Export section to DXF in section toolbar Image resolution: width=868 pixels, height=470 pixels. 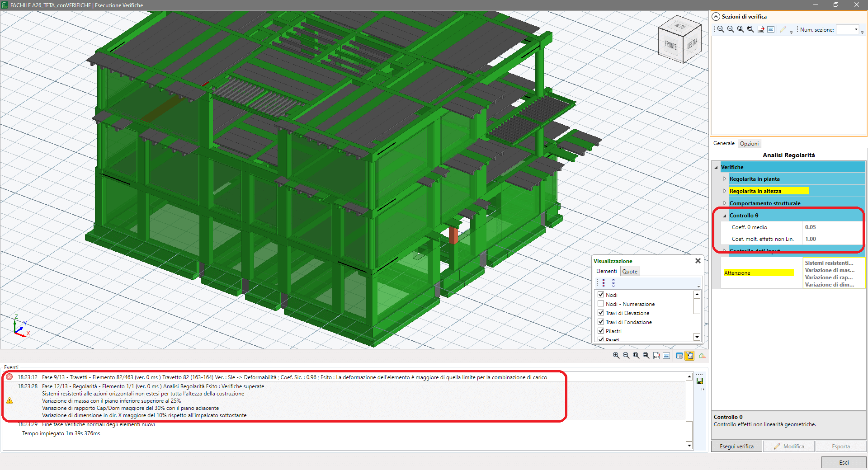tap(761, 29)
